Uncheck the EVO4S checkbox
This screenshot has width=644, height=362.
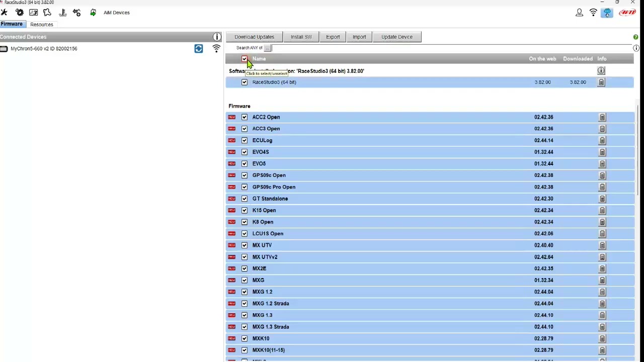tap(245, 152)
